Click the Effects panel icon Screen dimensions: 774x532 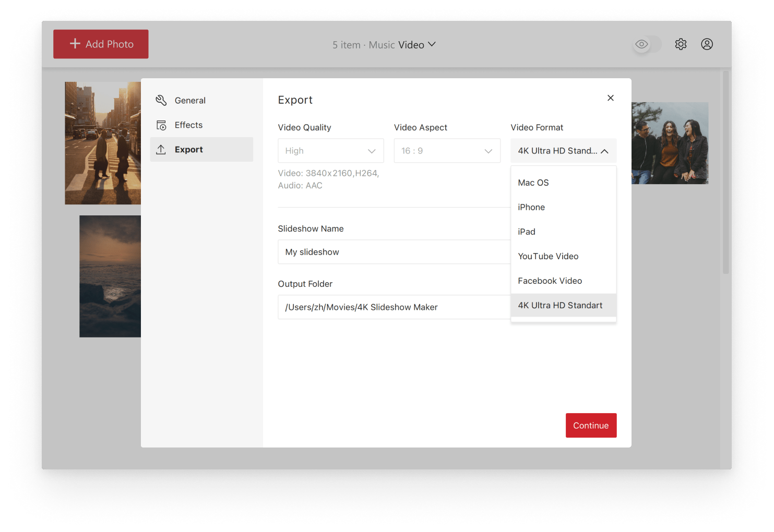point(161,125)
